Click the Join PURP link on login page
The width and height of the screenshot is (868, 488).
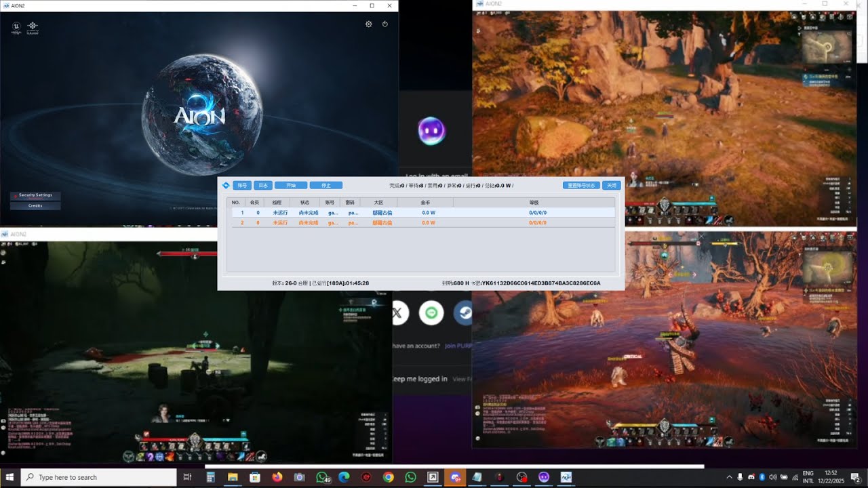458,346
